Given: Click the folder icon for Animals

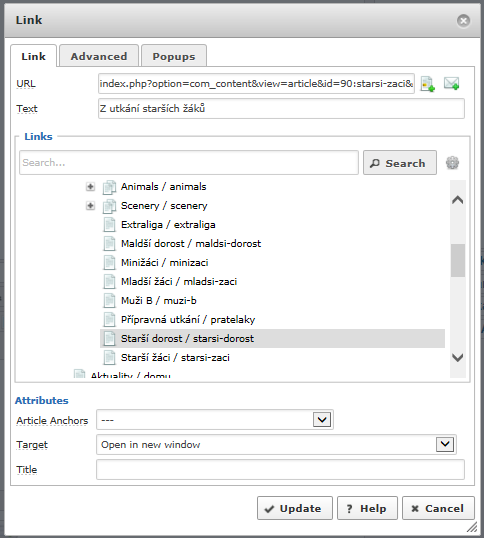Looking at the screenshot, I should pyautogui.click(x=109, y=187).
